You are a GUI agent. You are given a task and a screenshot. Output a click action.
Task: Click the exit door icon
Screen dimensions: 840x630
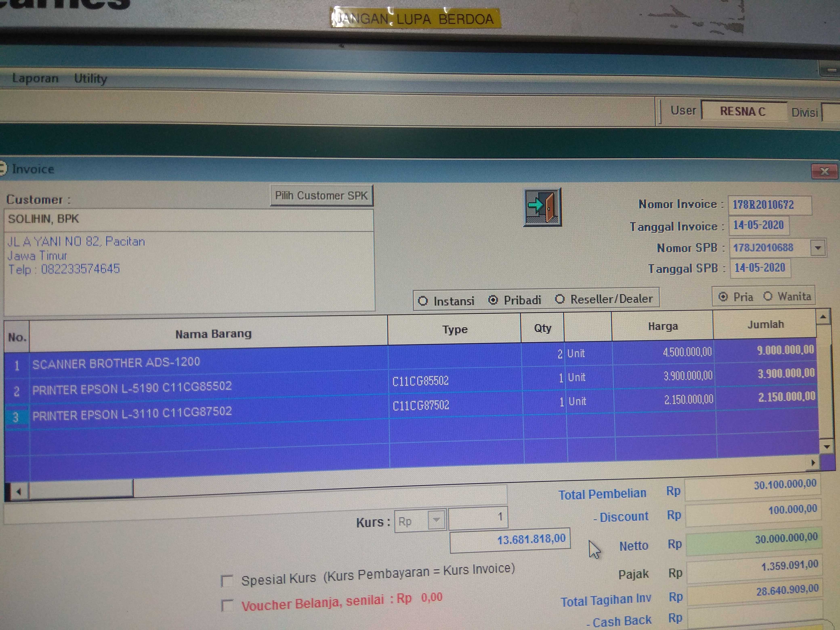click(542, 207)
